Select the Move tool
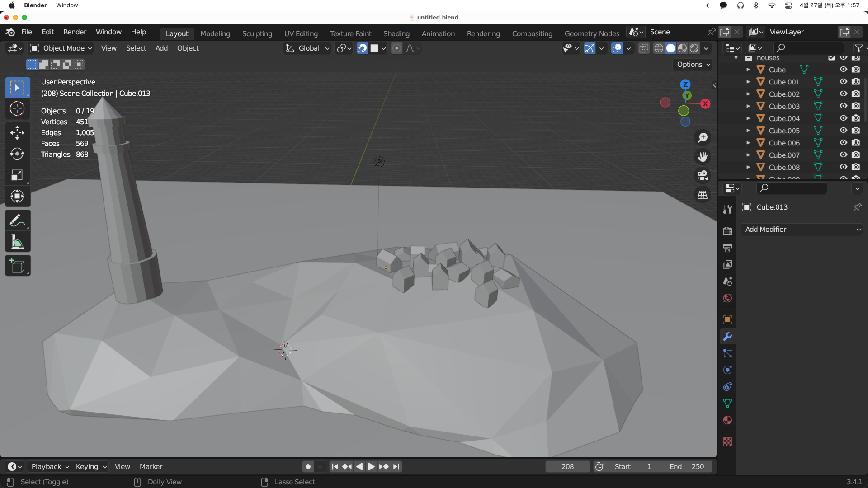This screenshot has height=488, width=868. (x=18, y=133)
